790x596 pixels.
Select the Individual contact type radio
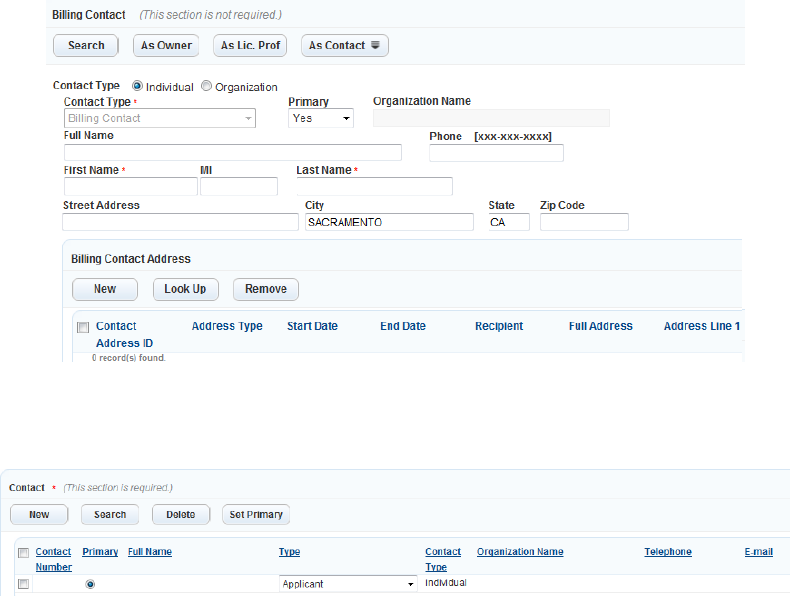pyautogui.click(x=138, y=86)
